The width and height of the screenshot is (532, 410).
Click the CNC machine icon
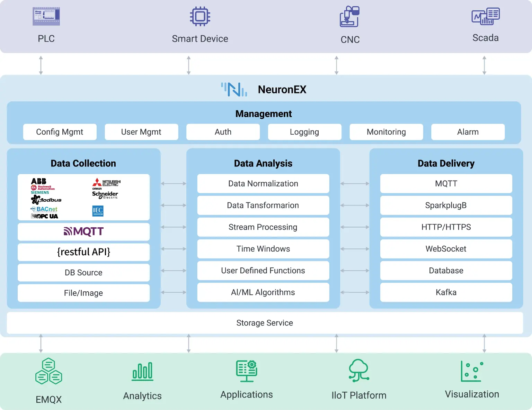(349, 16)
